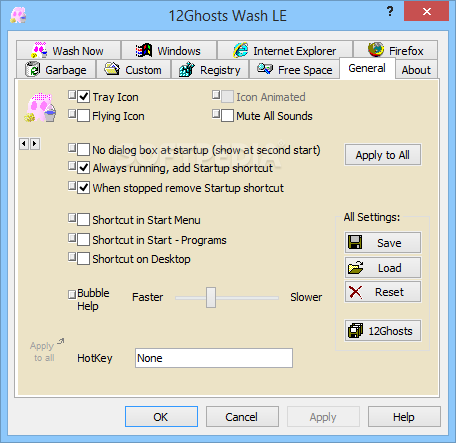Click the Apply to All button
456x443 pixels.
383,155
